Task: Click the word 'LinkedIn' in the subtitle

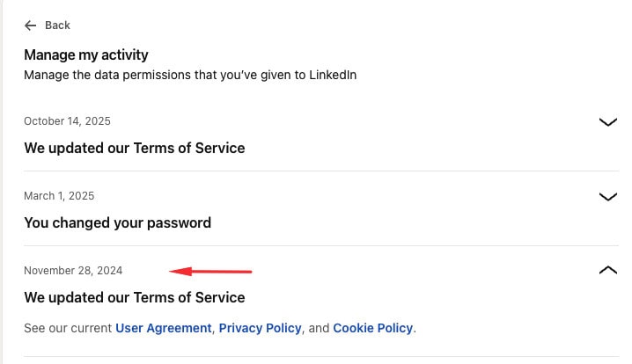Action: tap(333, 75)
